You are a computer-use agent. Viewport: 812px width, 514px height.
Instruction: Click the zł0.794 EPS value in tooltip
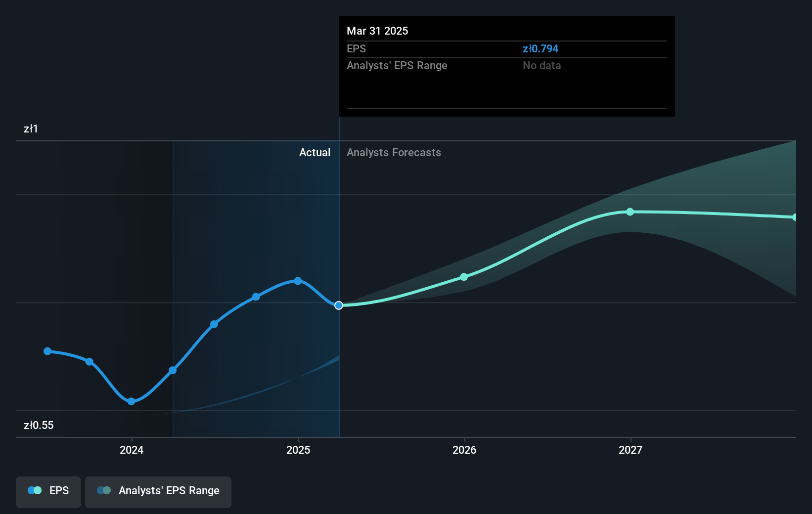pos(541,49)
